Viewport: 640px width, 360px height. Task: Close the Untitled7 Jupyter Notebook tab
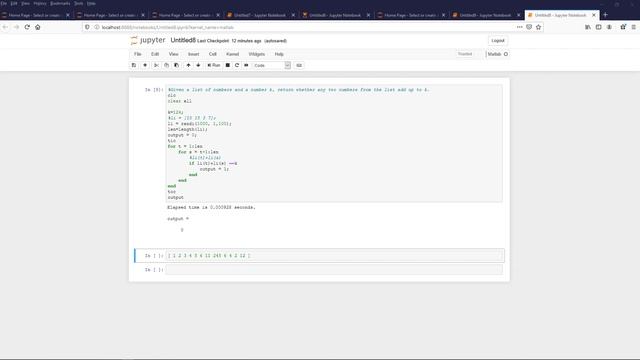tap(293, 15)
